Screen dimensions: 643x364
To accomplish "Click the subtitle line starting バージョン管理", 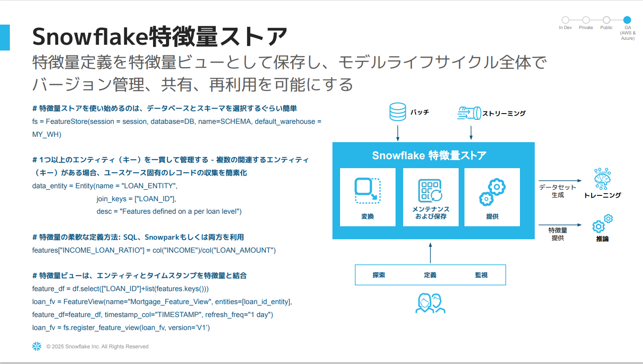I will pyautogui.click(x=193, y=84).
